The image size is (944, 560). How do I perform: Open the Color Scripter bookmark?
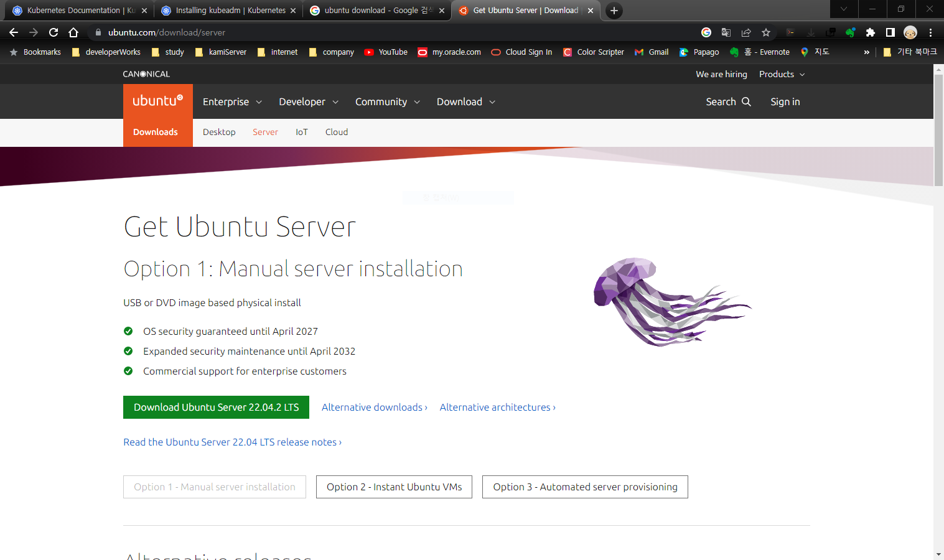pyautogui.click(x=594, y=52)
